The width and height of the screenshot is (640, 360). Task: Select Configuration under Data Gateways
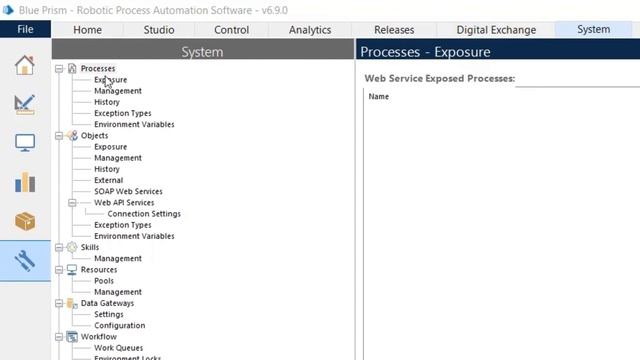pyautogui.click(x=119, y=325)
